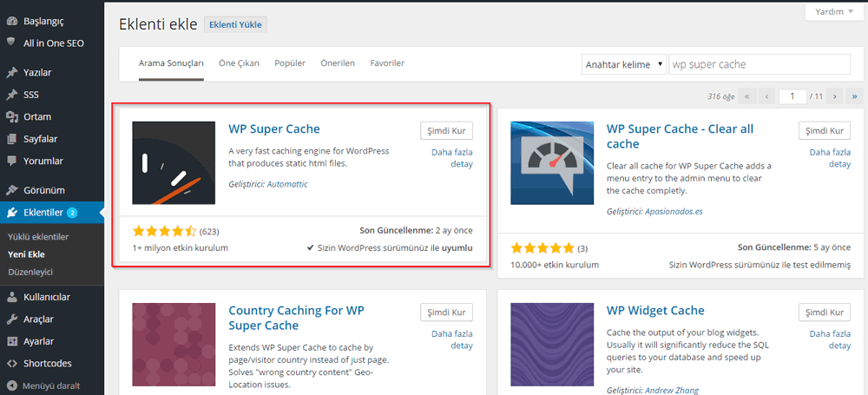Open Daha fazla detay for WP Widget Cache
Screen dimensions: 868x395
[831, 339]
